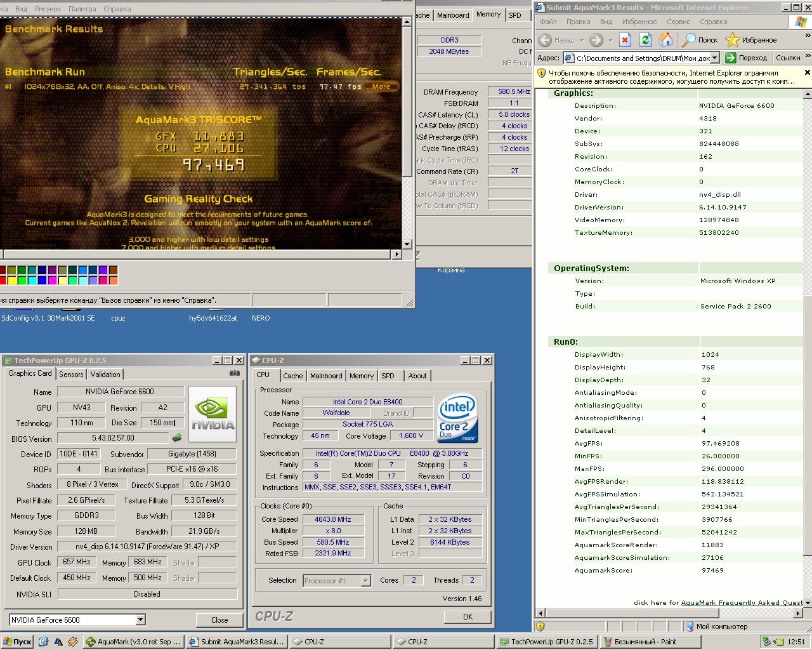Viewport: 812px width, 650px height.
Task: Click the Close button in GPU-Z
Action: click(x=219, y=620)
